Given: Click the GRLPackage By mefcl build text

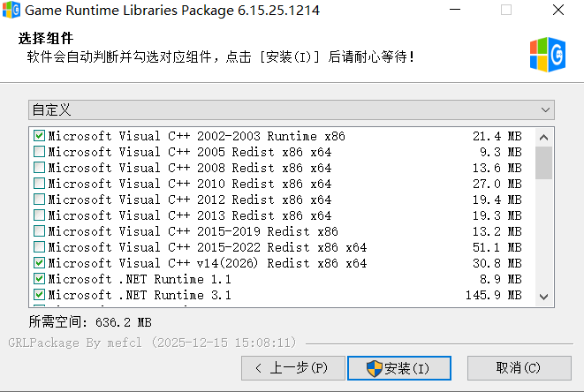Looking at the screenshot, I should [152, 343].
